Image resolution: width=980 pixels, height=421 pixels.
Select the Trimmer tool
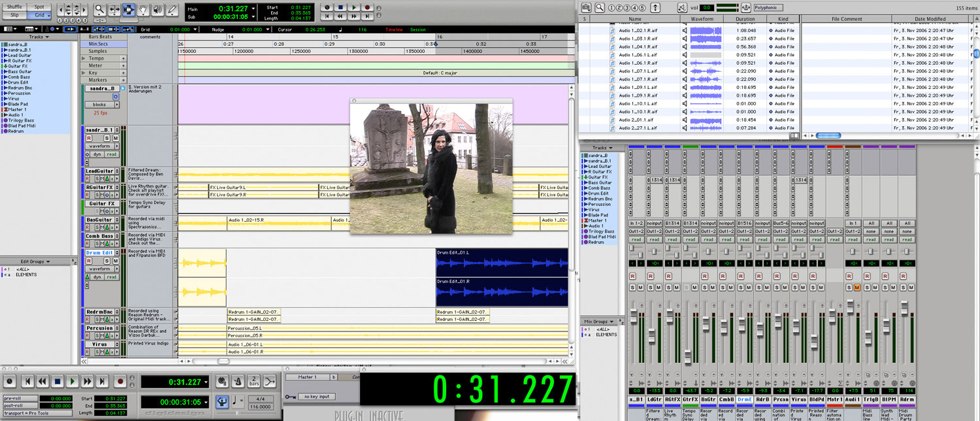[x=114, y=10]
